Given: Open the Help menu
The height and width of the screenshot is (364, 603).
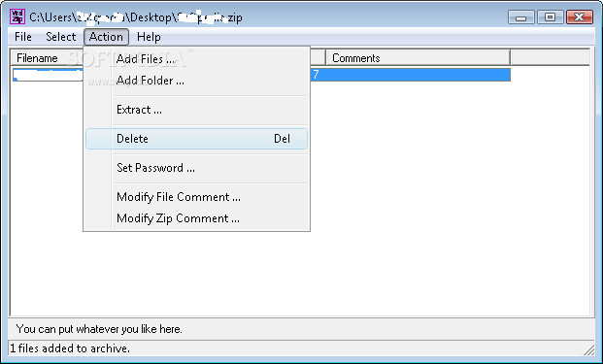Looking at the screenshot, I should [149, 37].
